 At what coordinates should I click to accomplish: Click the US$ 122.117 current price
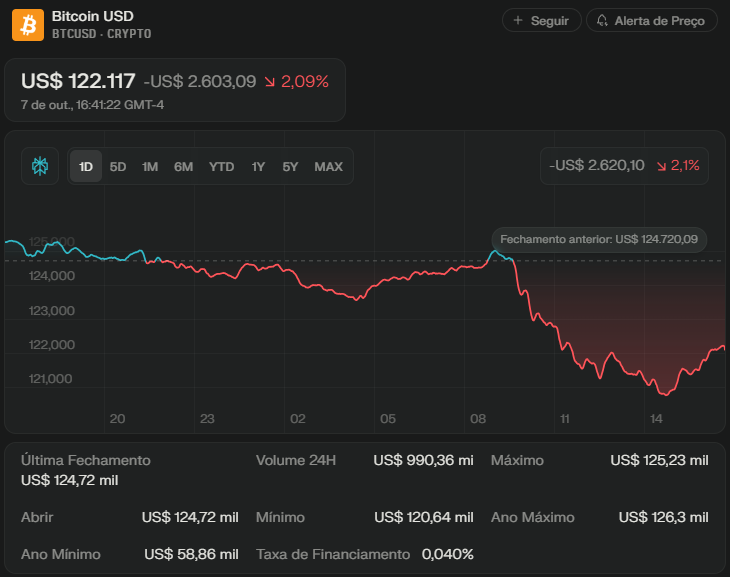(x=78, y=81)
